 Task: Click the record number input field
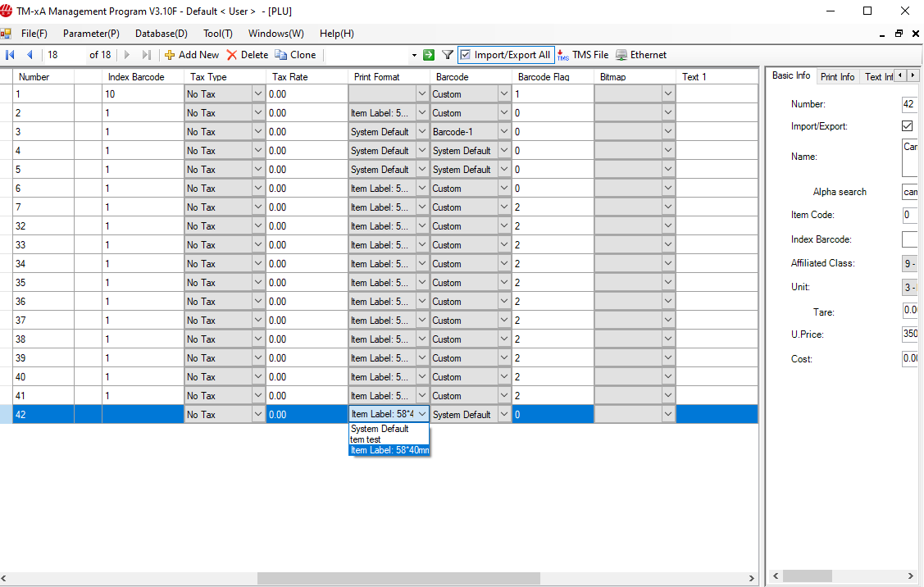point(64,55)
